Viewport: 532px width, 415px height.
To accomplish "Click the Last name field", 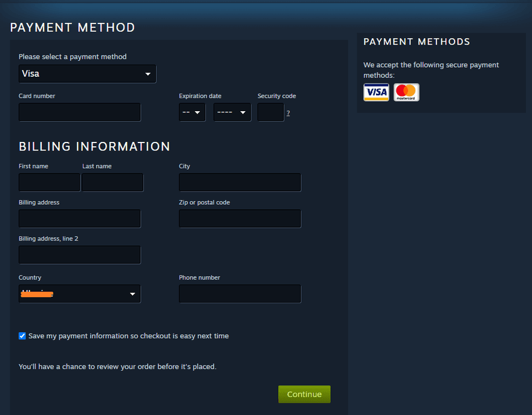I will click(x=112, y=182).
